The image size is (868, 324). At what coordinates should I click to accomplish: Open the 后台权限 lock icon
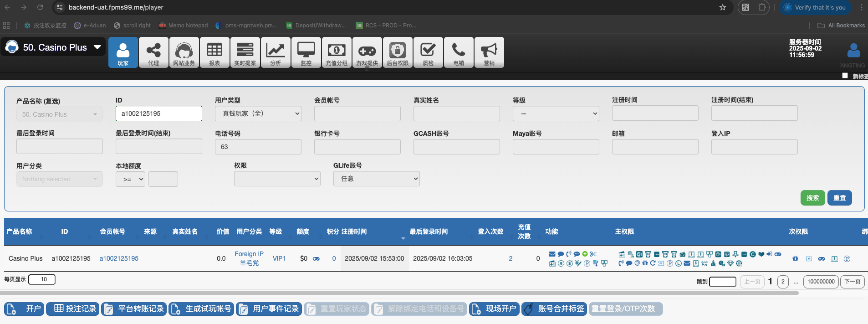pyautogui.click(x=398, y=52)
